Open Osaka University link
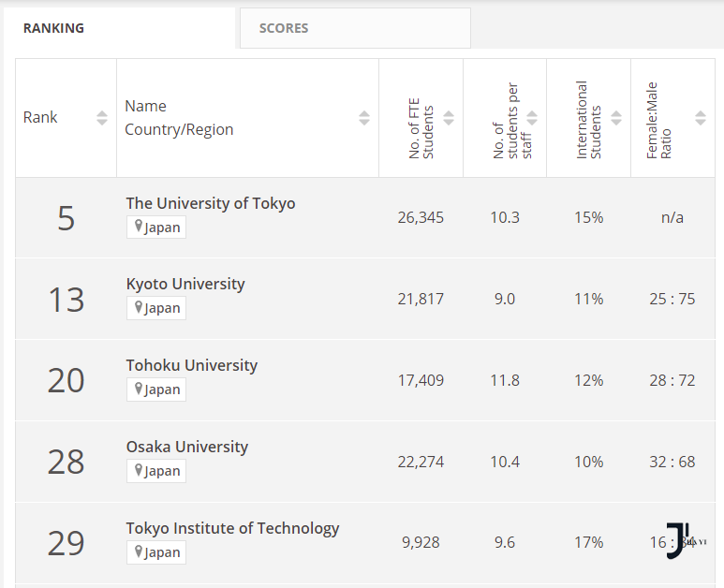The width and height of the screenshot is (724, 588). (187, 447)
